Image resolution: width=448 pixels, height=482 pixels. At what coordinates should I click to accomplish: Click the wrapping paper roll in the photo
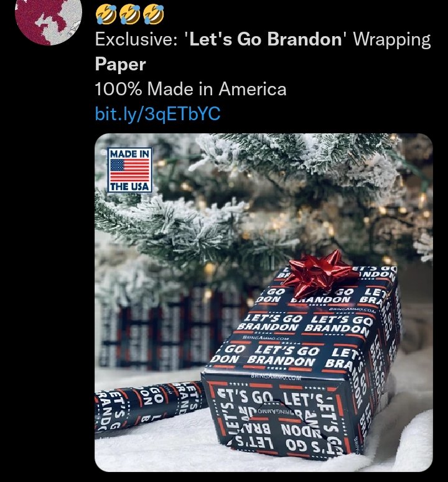[148, 406]
